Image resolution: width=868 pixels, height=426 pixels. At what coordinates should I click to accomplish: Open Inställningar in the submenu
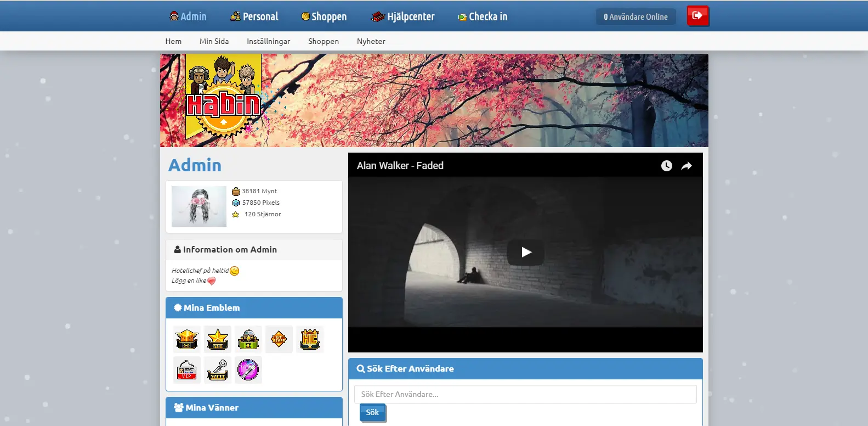[268, 41]
